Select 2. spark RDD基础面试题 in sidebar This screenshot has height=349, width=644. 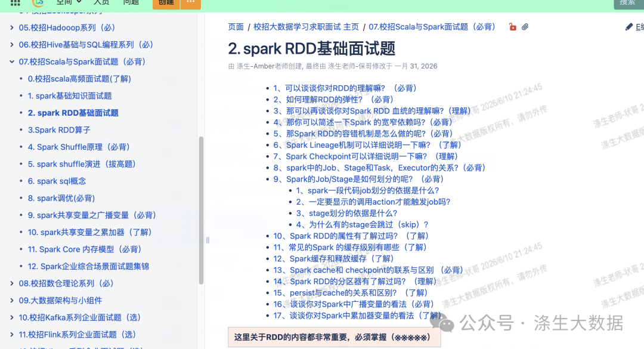(73, 113)
